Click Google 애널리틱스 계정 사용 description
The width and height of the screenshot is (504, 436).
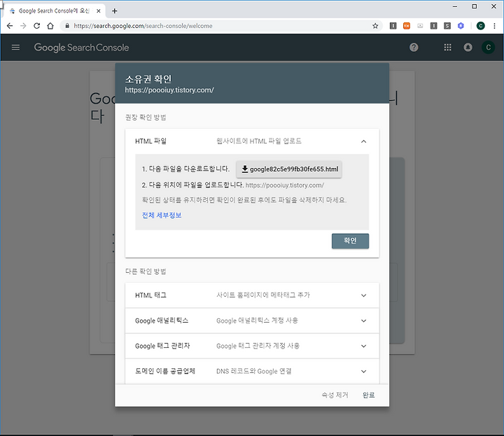pos(257,321)
